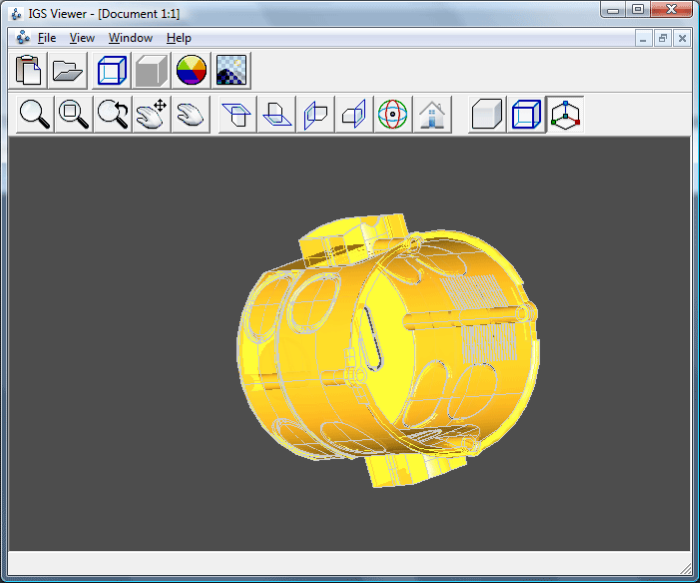This screenshot has width=700, height=583.
Task: Click the background transparency checkered icon
Action: click(x=231, y=70)
